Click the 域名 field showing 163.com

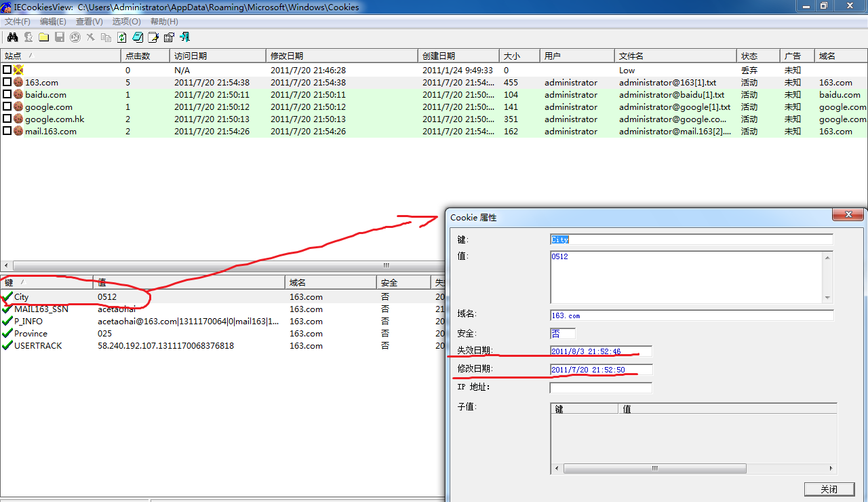692,315
